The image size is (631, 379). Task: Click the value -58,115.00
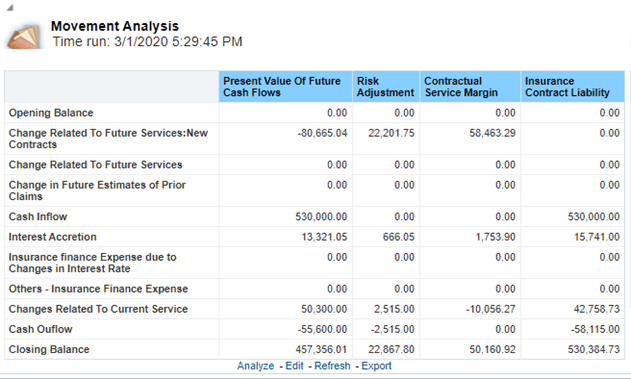click(595, 329)
